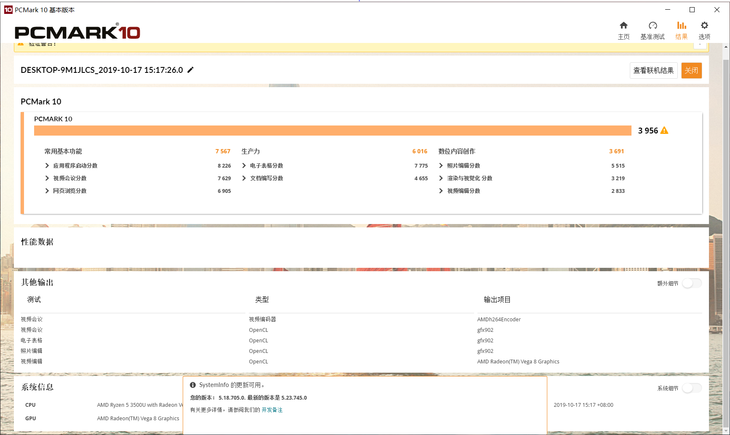The height and width of the screenshot is (435, 730).
Task: Click the warning triangle beside score 3 956
Action: [x=664, y=130]
